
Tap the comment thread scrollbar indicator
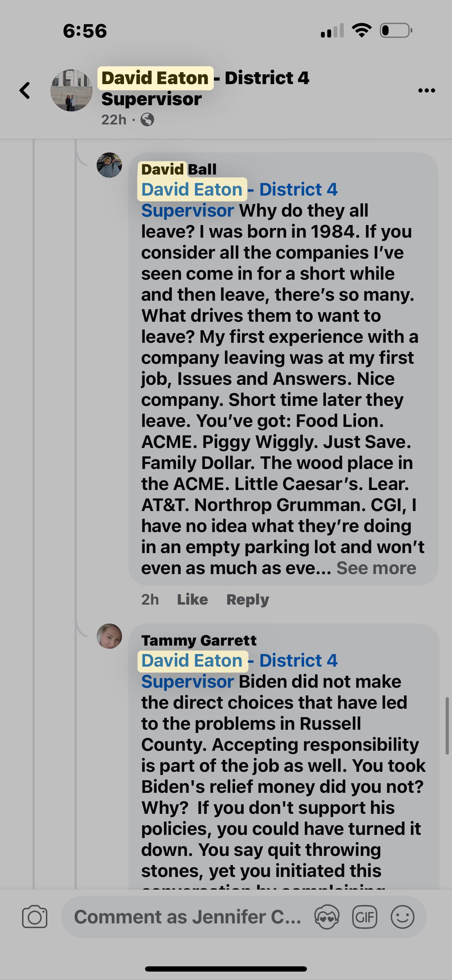click(447, 726)
